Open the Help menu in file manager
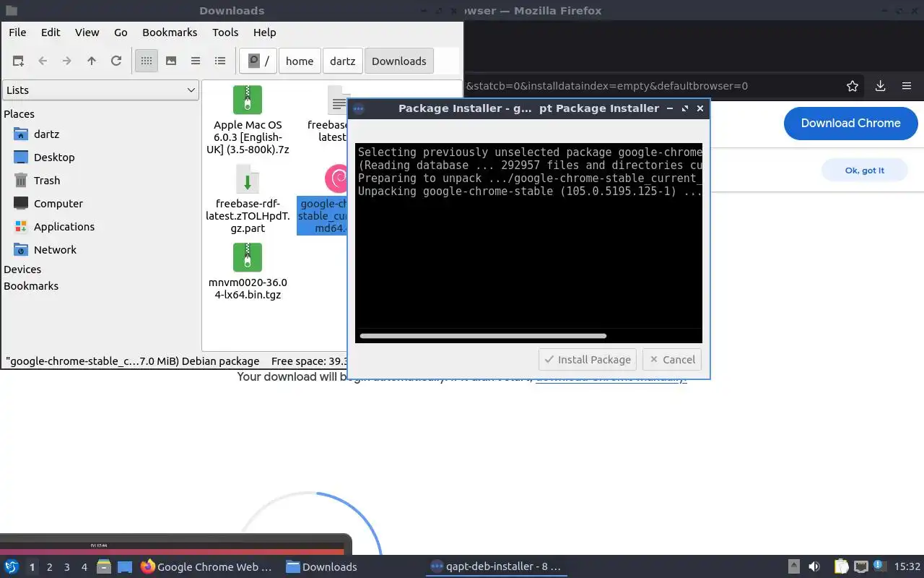 point(264,33)
